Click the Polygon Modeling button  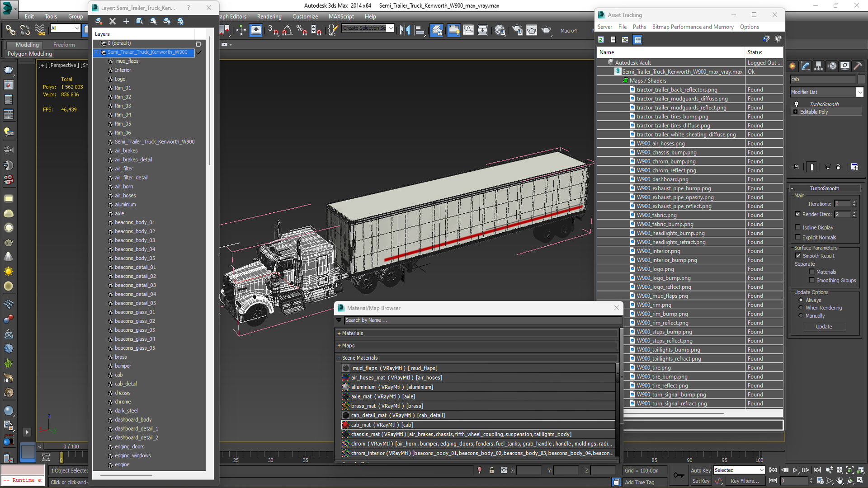point(30,54)
